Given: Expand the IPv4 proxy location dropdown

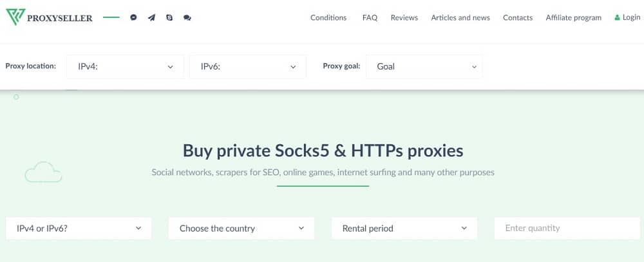Looking at the screenshot, I should (125, 66).
